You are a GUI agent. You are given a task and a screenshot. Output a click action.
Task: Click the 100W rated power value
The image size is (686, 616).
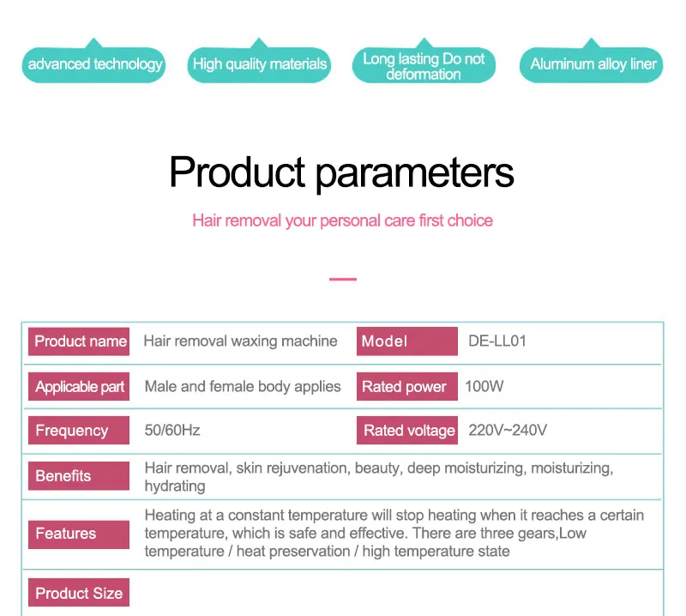pos(484,386)
